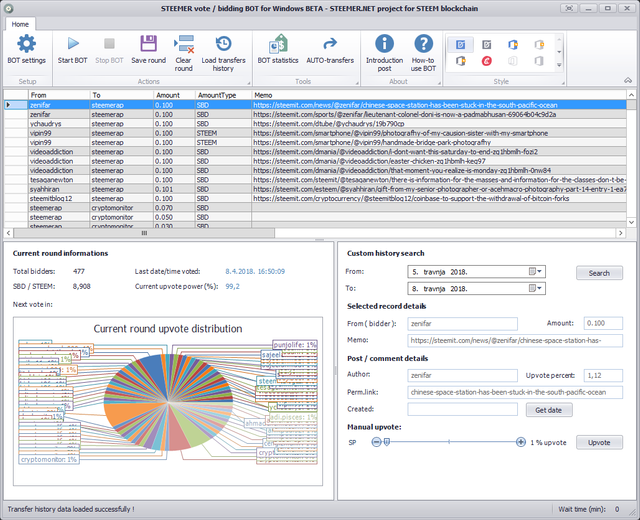
Task: Click the punjolife: 1% chart label
Action: click(295, 345)
